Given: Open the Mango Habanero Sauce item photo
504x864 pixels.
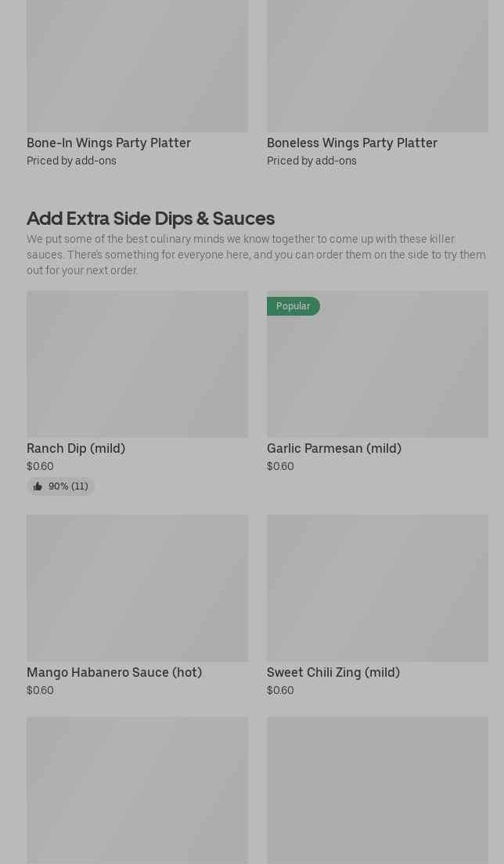Looking at the screenshot, I should [137, 587].
